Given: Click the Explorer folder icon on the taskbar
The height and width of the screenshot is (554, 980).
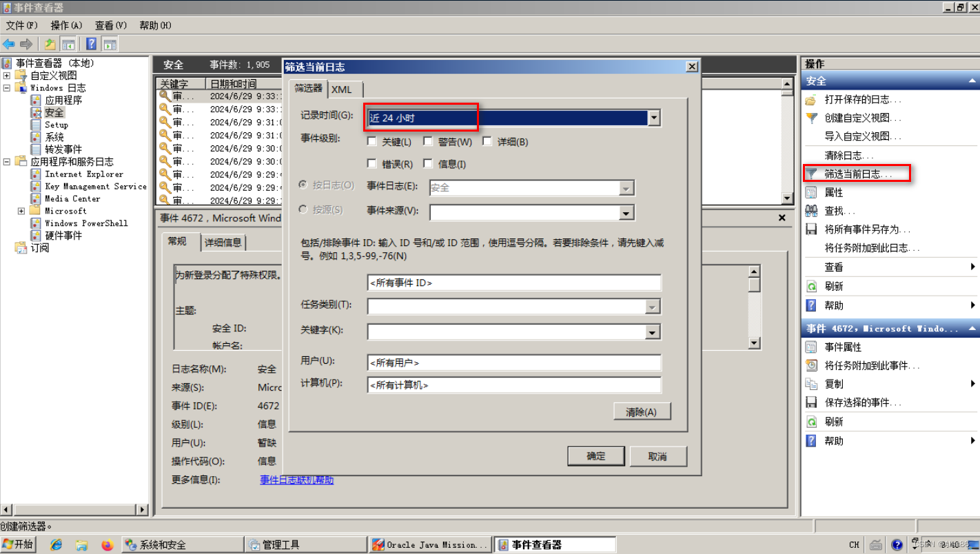Looking at the screenshot, I should click(x=81, y=544).
